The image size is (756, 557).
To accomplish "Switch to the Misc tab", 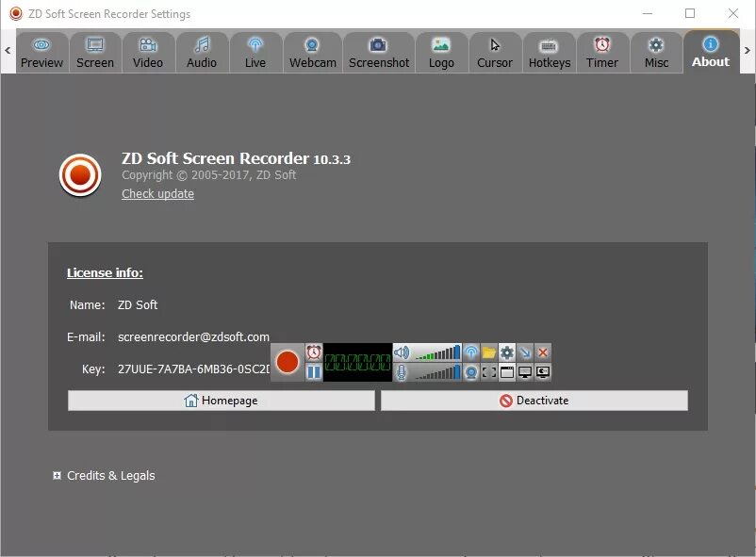I will pyautogui.click(x=656, y=53).
